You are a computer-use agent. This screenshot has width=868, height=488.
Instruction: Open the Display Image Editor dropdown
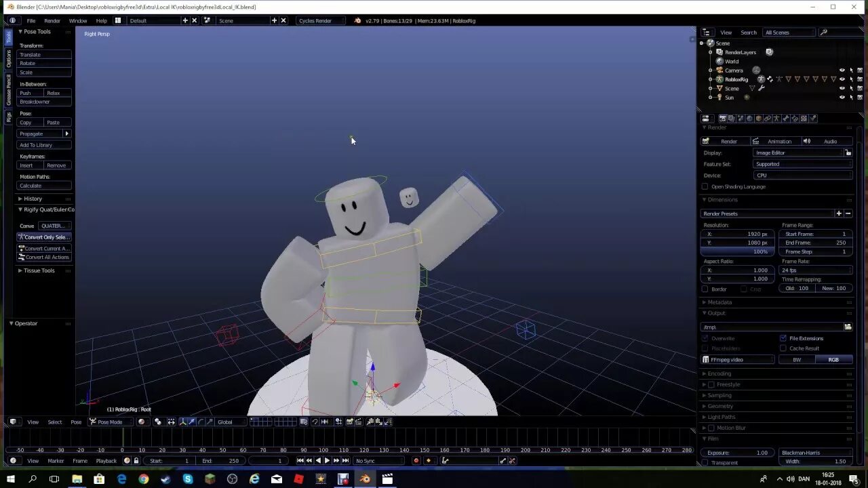click(x=799, y=152)
